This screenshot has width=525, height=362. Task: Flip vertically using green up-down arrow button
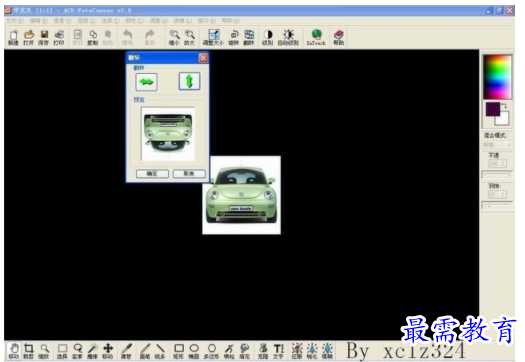click(x=190, y=81)
